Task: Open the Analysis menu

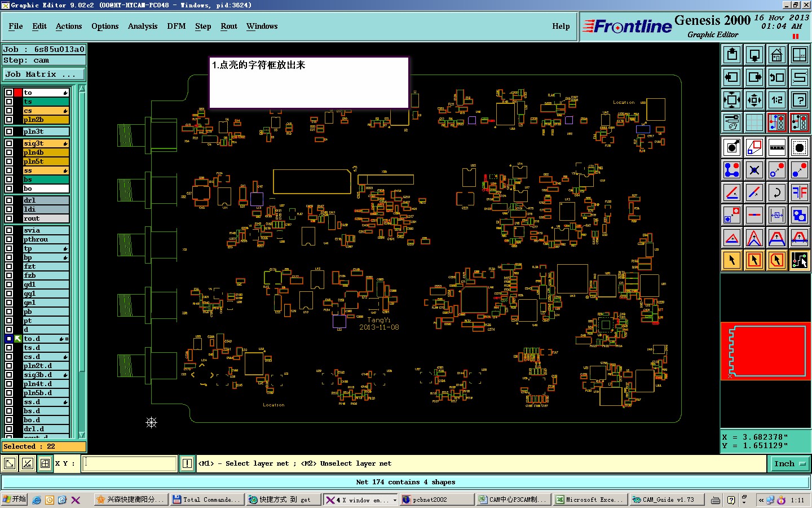Action: pos(143,27)
